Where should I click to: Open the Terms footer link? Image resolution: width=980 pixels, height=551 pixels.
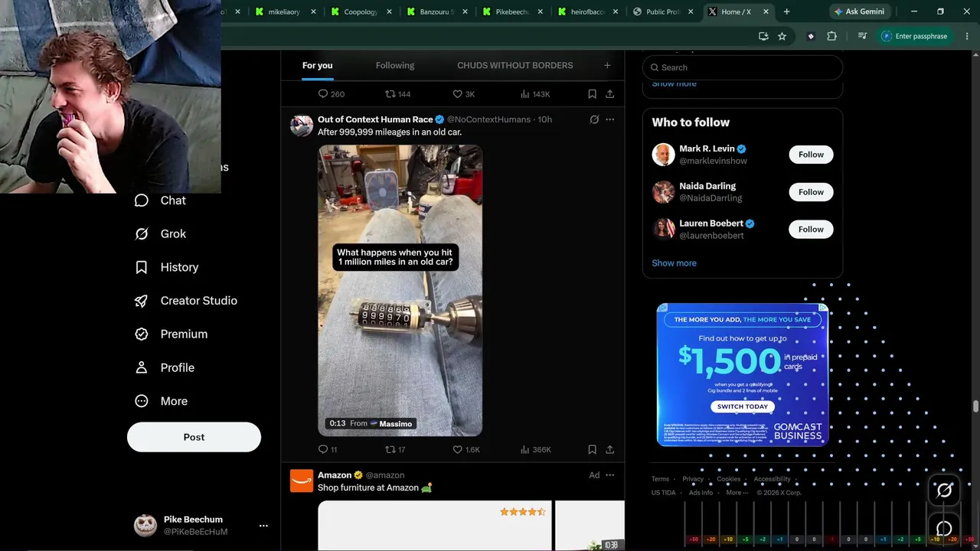[x=660, y=479]
